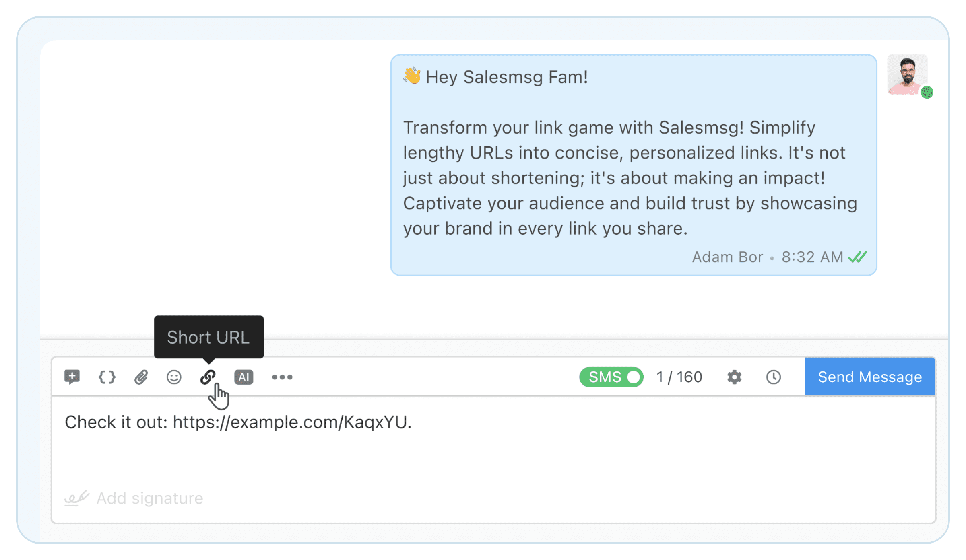966x560 pixels.
Task: Click the Send Message button
Action: pyautogui.click(x=869, y=377)
